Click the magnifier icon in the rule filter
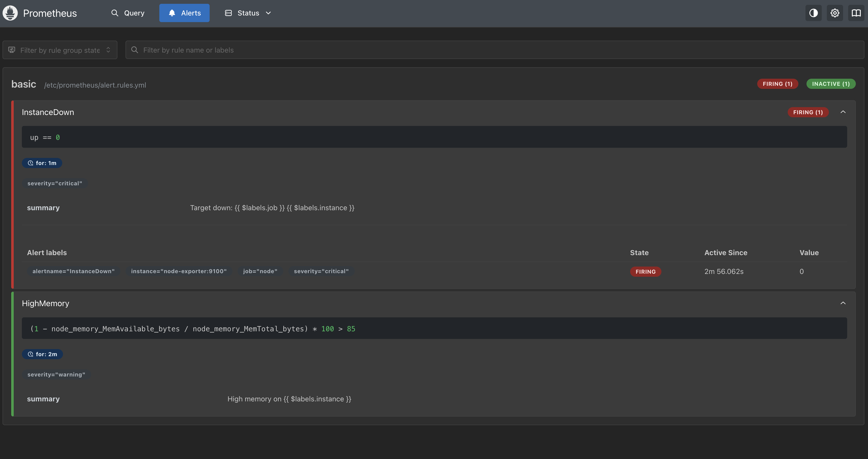Image resolution: width=868 pixels, height=459 pixels. pos(134,50)
